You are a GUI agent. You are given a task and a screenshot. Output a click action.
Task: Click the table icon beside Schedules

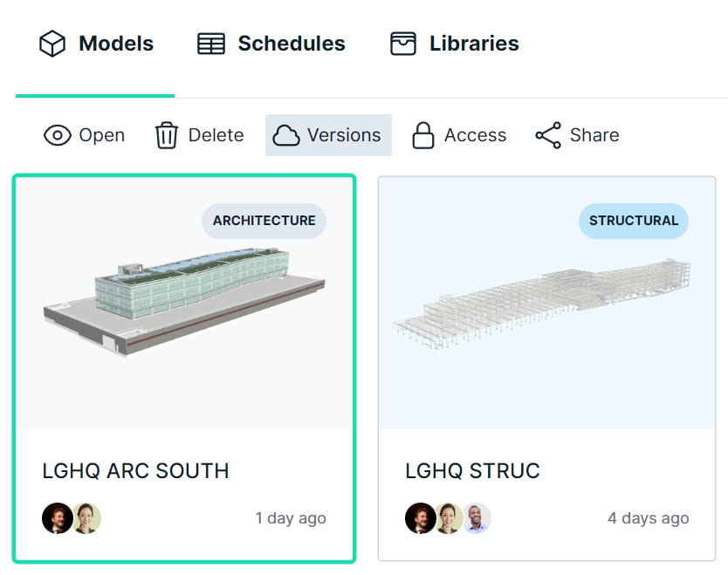211,44
